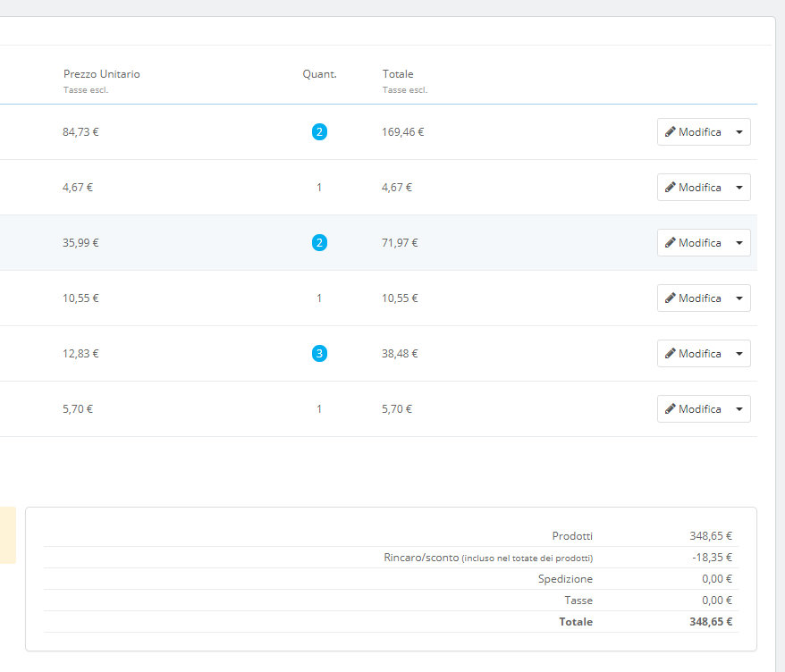Open dropdown caret on the 10,55 € row

pyautogui.click(x=739, y=298)
